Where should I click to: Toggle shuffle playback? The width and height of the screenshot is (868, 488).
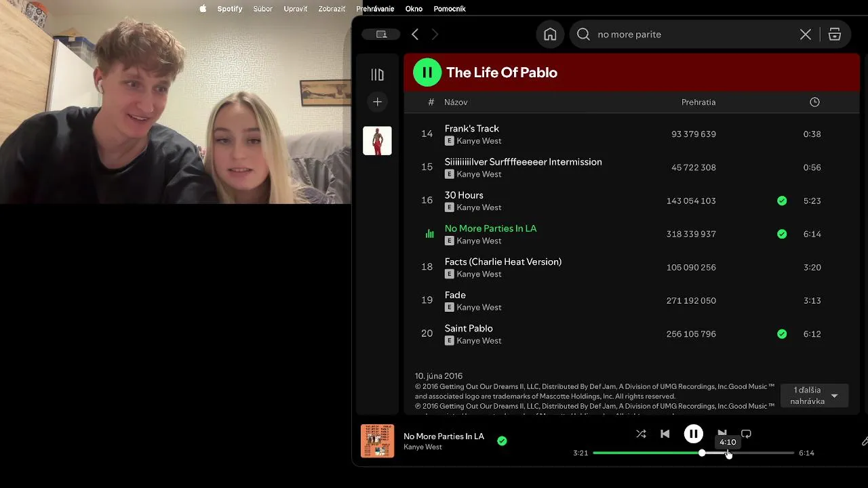pos(641,434)
